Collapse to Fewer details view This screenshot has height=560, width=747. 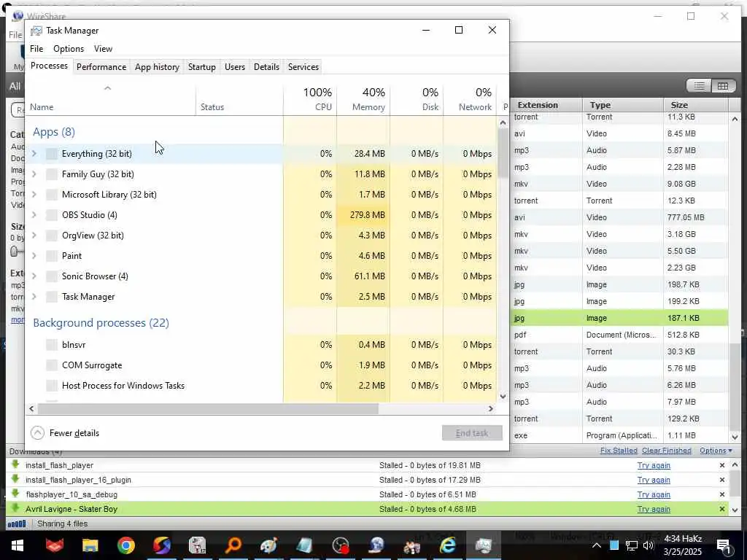65,433
